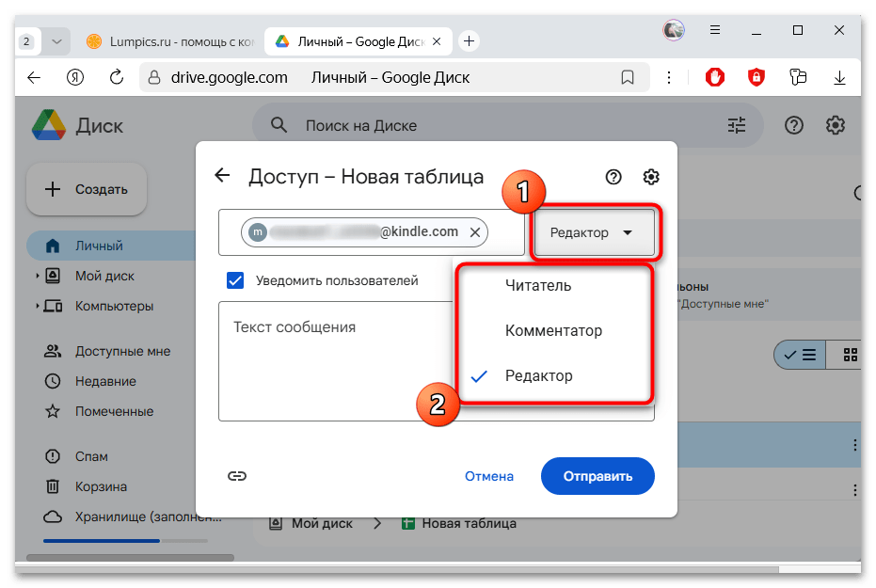
Task: Switch to grid view of files
Action: (848, 355)
